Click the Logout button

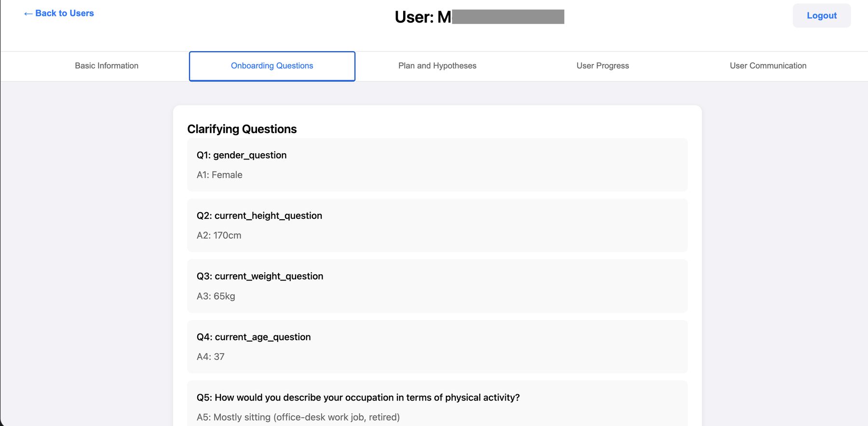(x=822, y=15)
